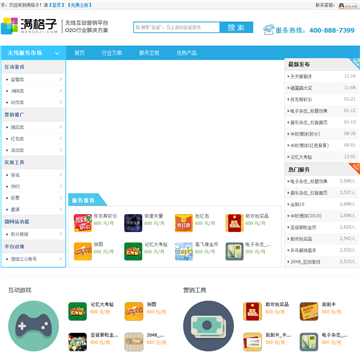This screenshot has height=360, width=360.
Task: Open the 行业方案 nav item
Action: click(112, 53)
